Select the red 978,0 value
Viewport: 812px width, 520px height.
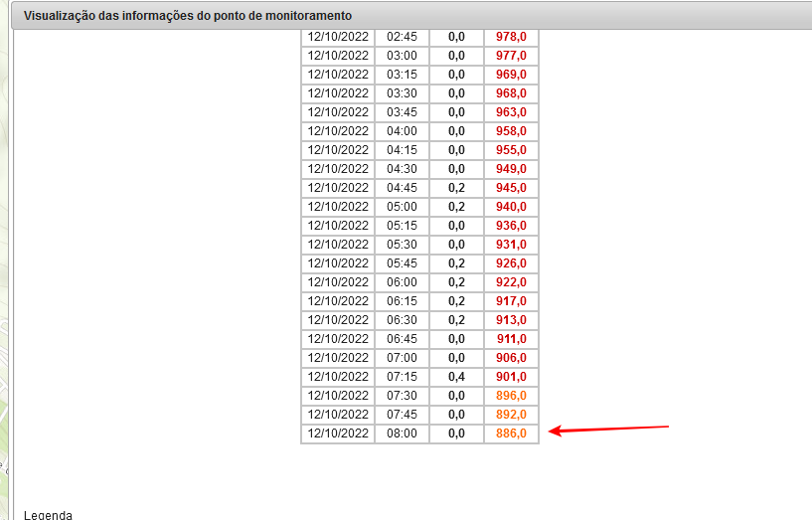pos(511,37)
